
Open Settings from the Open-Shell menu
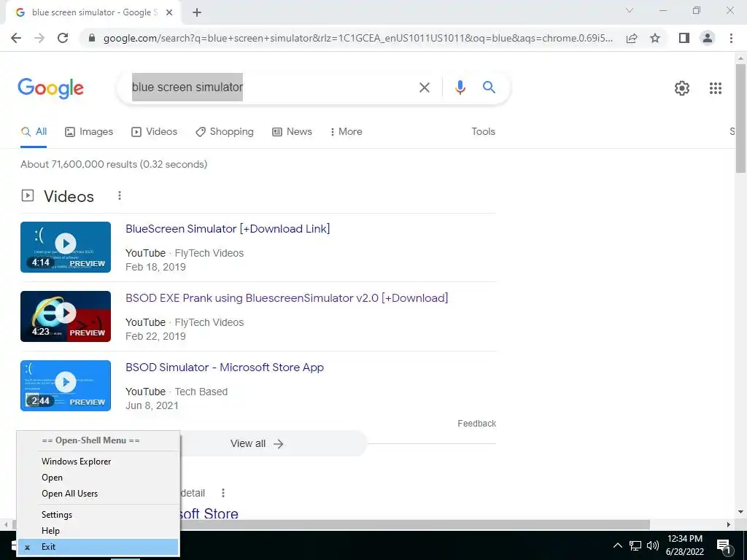click(x=98, y=515)
